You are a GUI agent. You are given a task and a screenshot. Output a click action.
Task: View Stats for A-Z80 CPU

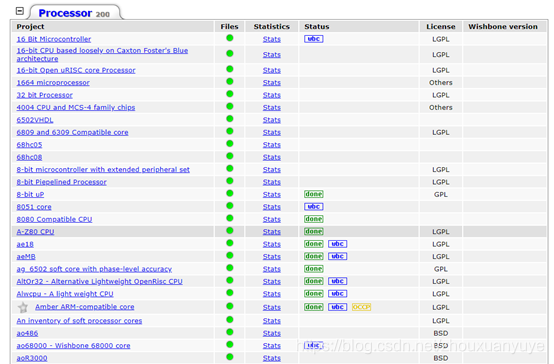(x=272, y=232)
